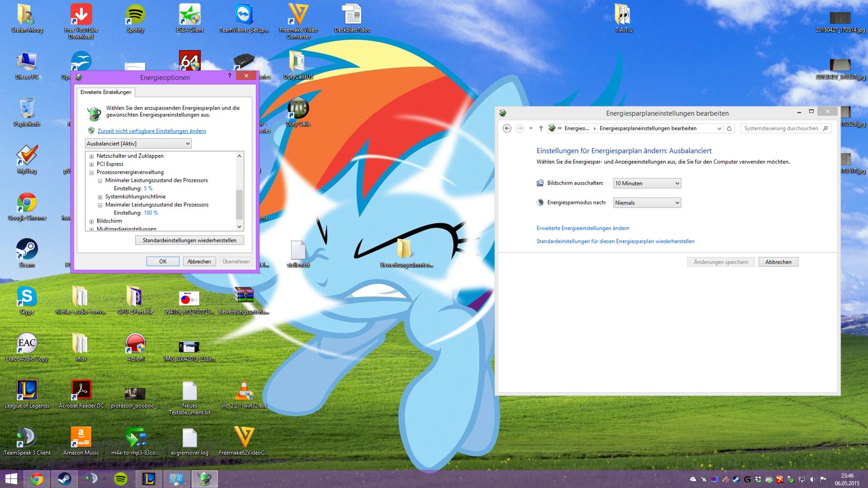Expand Systemkühlungsrichtlinie tree node

tap(100, 197)
